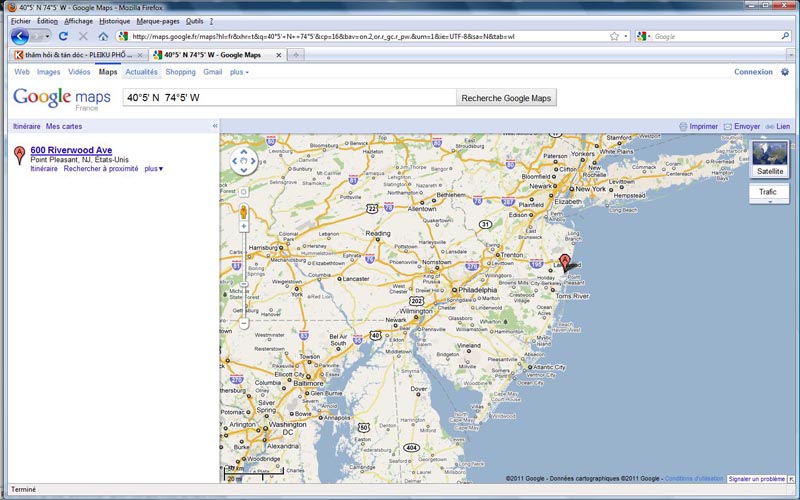Select the Maps tab in Google bar
This screenshot has height=500, width=800.
[108, 72]
